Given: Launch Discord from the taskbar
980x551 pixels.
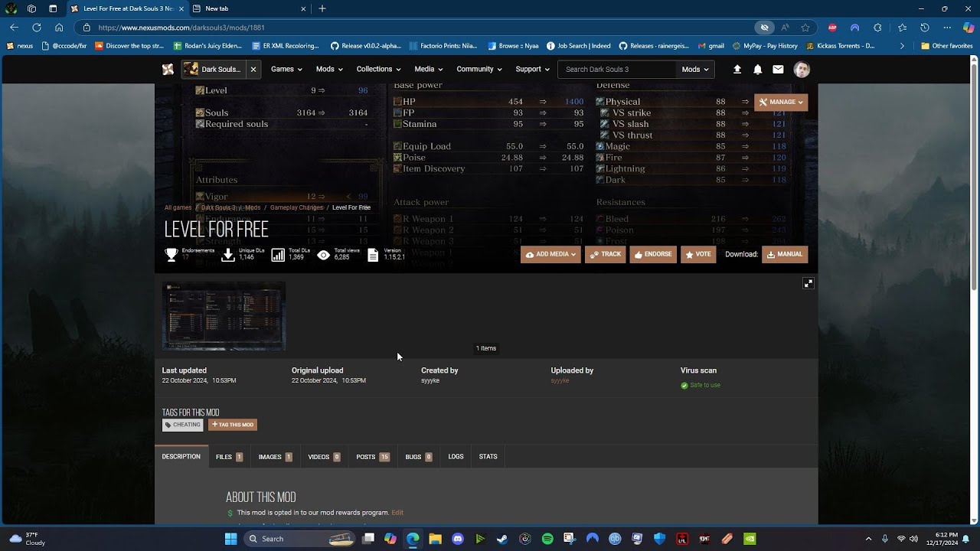Looking at the screenshot, I should (458, 539).
